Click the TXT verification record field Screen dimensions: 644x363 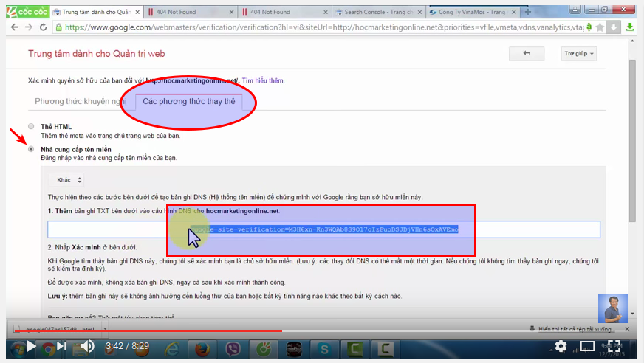[x=323, y=229]
